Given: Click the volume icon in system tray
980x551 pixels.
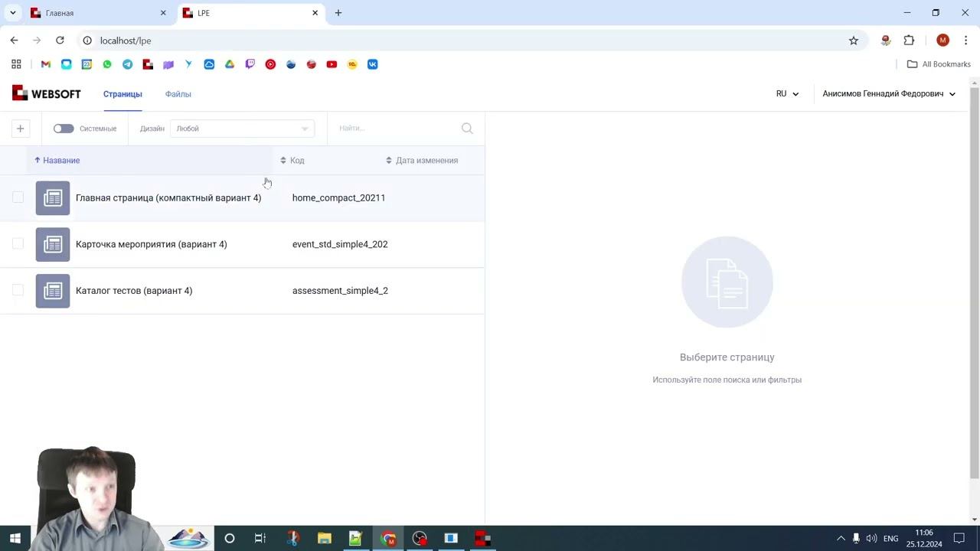Looking at the screenshot, I should (x=871, y=539).
